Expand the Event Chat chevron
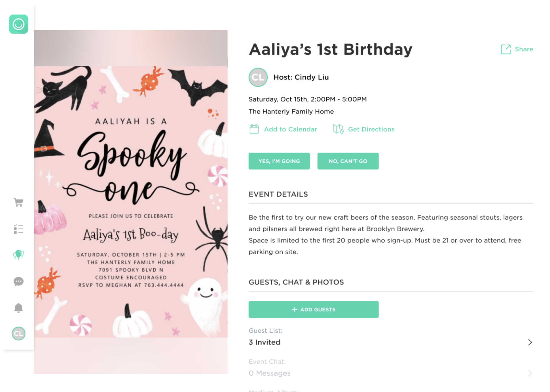The width and height of the screenshot is (550, 392). point(530,373)
